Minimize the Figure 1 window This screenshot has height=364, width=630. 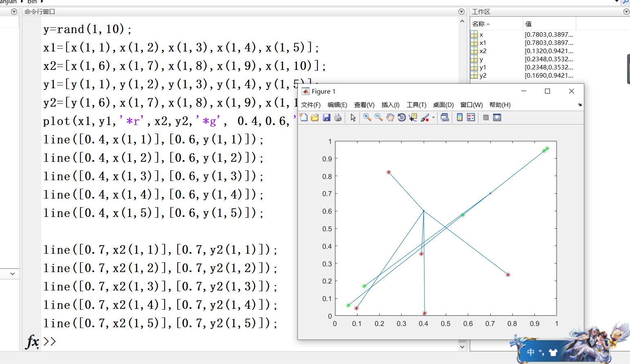pos(524,91)
